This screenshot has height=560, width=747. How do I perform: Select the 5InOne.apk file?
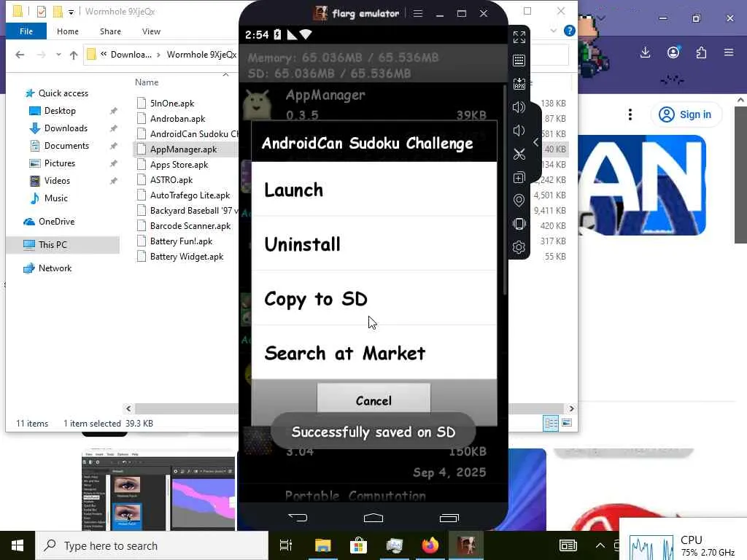172,104
